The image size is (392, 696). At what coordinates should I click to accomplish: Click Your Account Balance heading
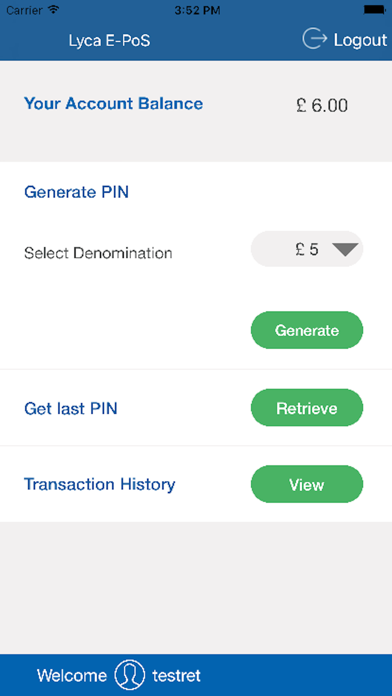tap(114, 103)
